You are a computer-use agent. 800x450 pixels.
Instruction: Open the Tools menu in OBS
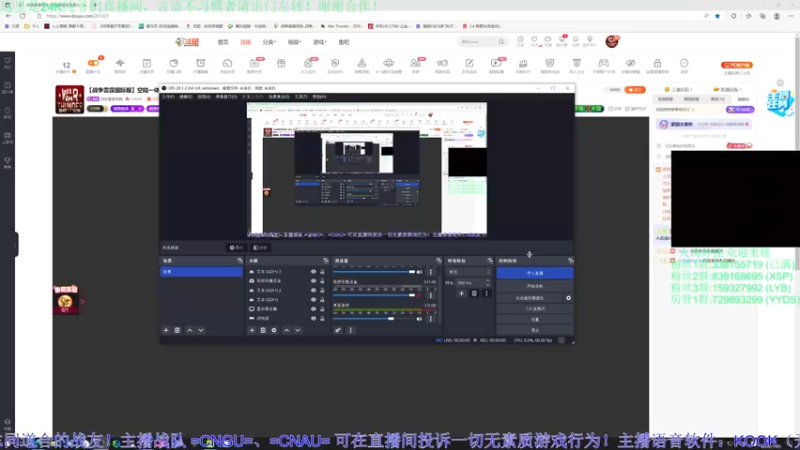click(301, 96)
